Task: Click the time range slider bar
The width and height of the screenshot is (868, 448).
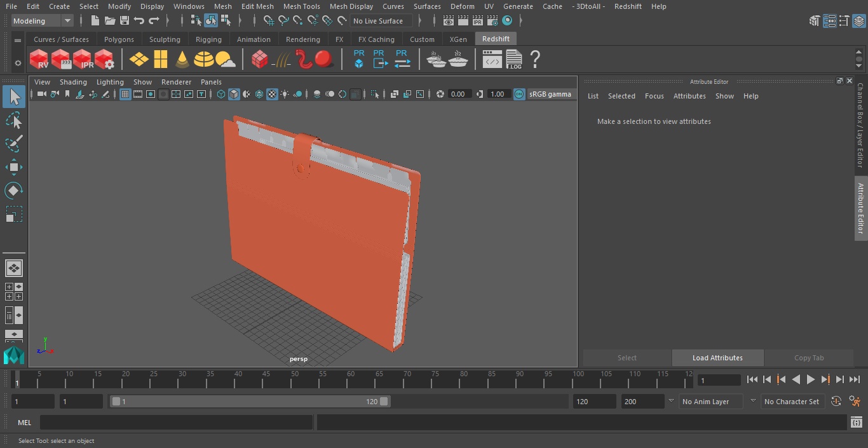Action: [250, 402]
